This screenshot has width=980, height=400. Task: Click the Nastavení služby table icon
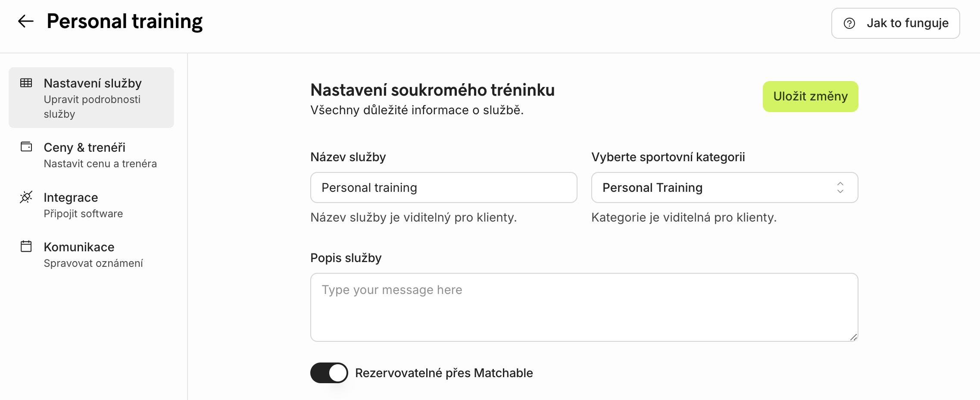(26, 83)
